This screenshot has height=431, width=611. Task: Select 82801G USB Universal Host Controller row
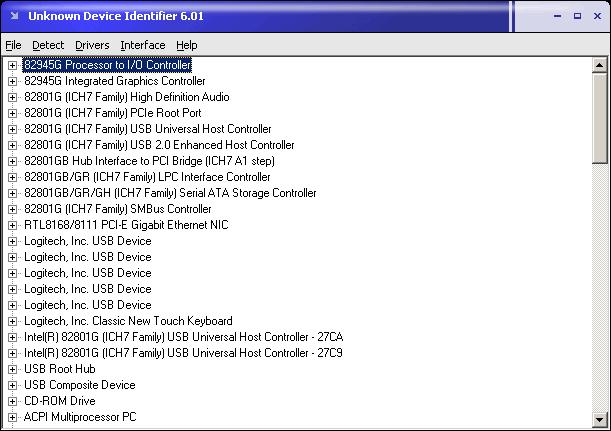148,129
